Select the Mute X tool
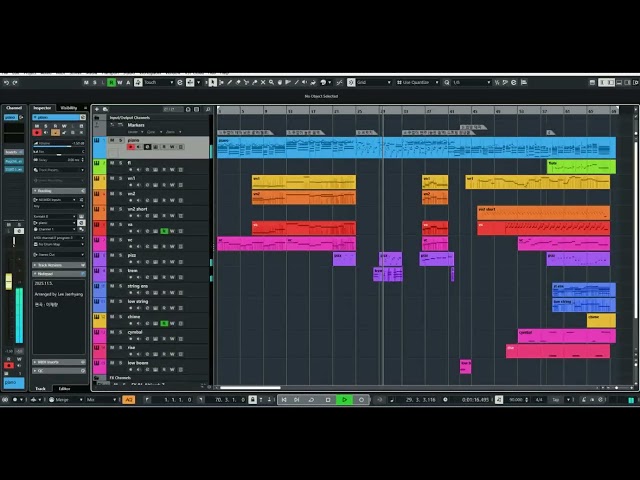 (x=263, y=82)
